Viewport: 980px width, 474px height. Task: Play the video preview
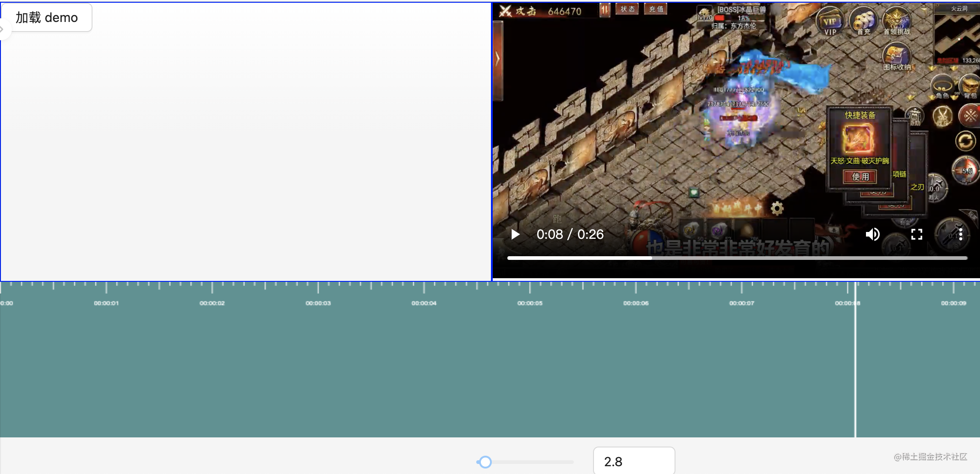click(515, 235)
